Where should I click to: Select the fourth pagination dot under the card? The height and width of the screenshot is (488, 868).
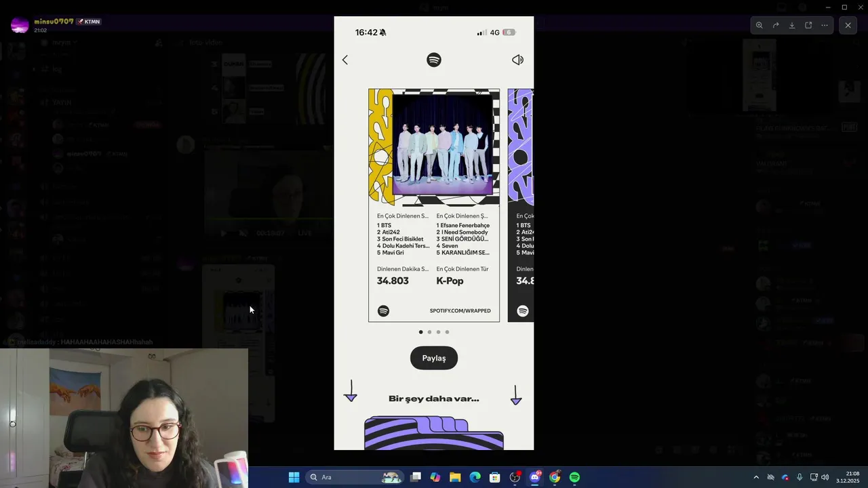click(x=447, y=332)
